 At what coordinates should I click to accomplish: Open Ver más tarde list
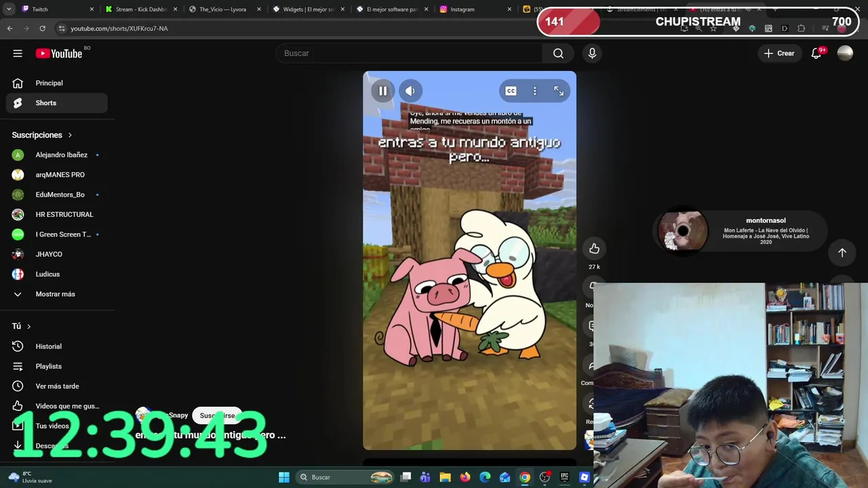(57, 386)
